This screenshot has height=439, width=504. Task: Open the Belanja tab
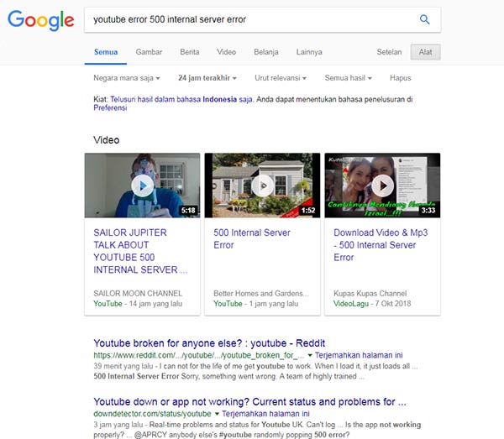pos(266,52)
